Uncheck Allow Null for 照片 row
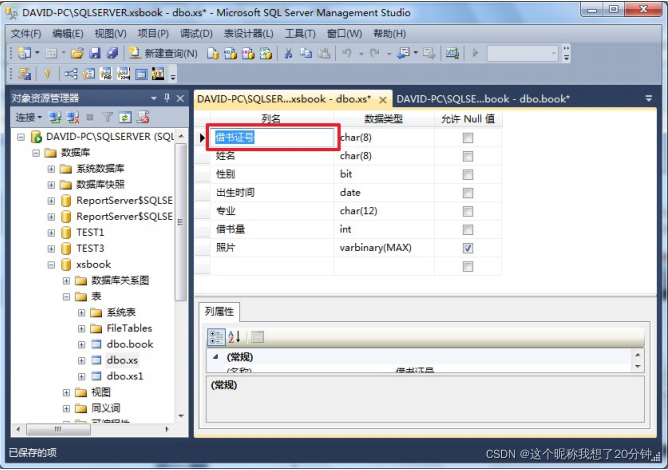The height and width of the screenshot is (470, 668). click(x=468, y=248)
